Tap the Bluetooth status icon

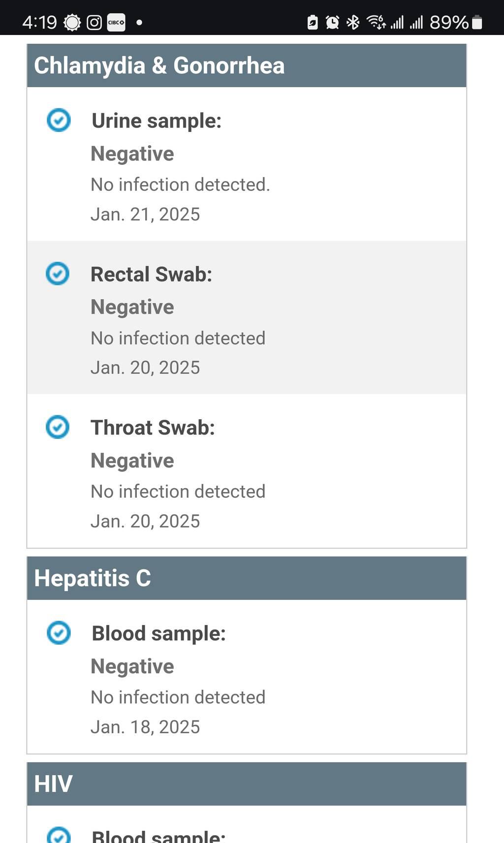[x=353, y=22]
